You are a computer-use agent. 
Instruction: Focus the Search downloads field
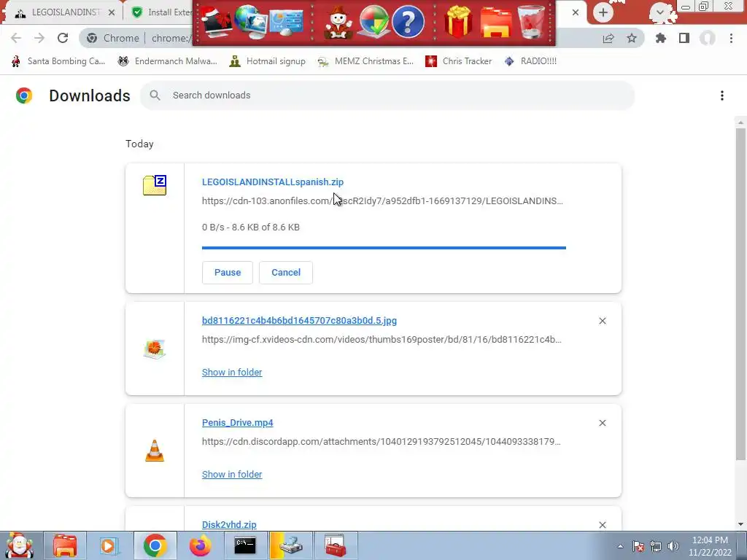point(387,96)
